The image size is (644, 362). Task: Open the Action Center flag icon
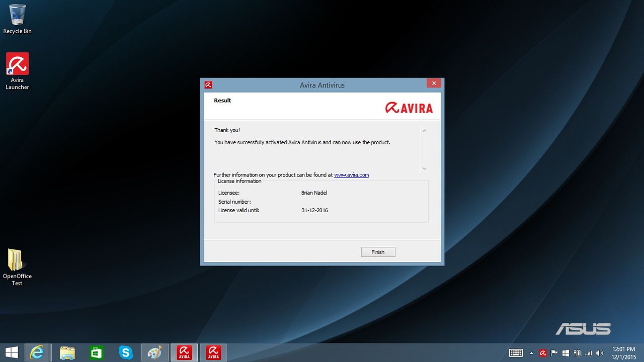pyautogui.click(x=554, y=353)
